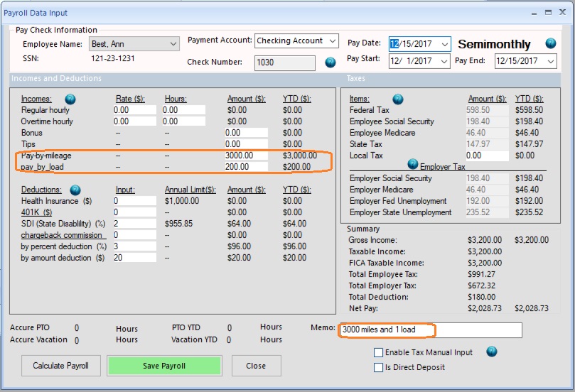
Task: Click help icon next to Deductions heading
Action: tap(75, 190)
